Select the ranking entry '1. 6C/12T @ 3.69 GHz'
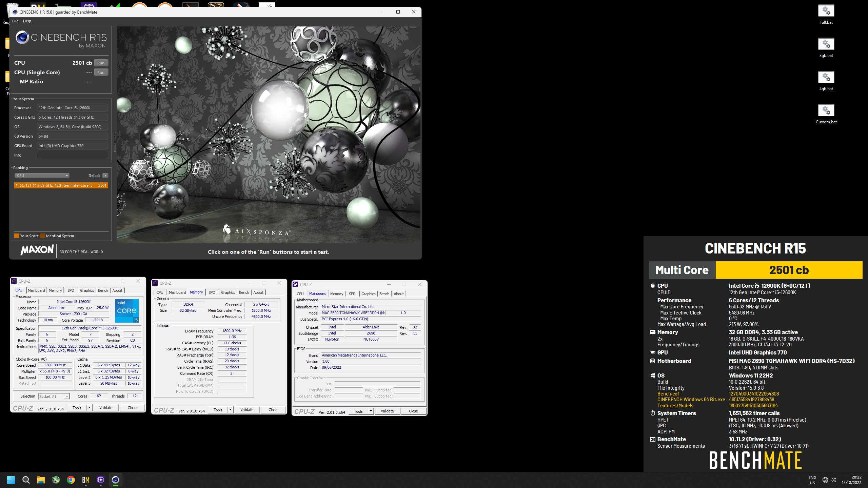Viewport: 868px width, 488px height. (61, 185)
